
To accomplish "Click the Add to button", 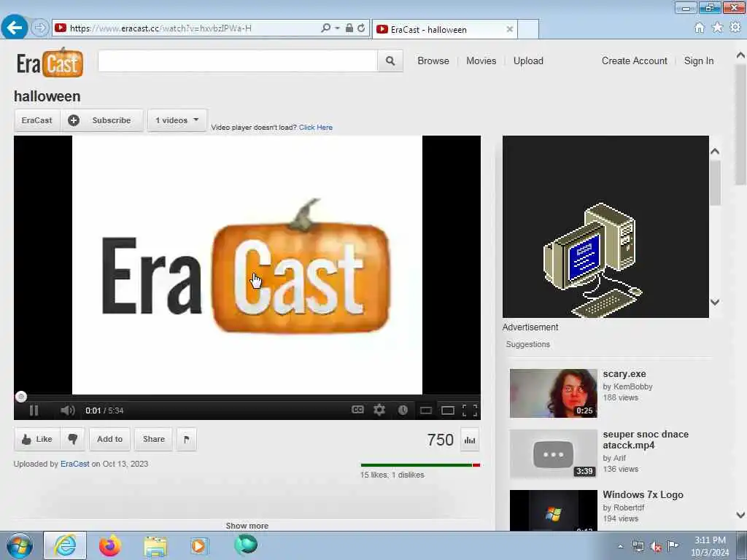I will (109, 439).
